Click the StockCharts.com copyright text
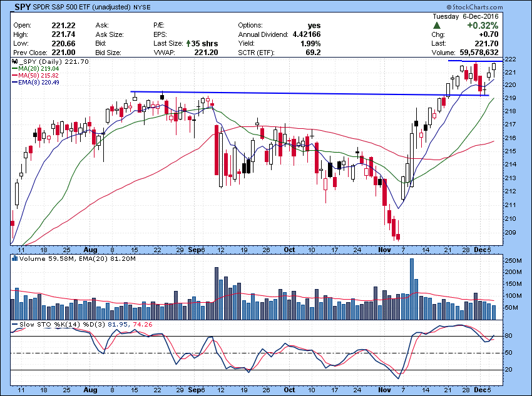The image size is (532, 396). (474, 7)
